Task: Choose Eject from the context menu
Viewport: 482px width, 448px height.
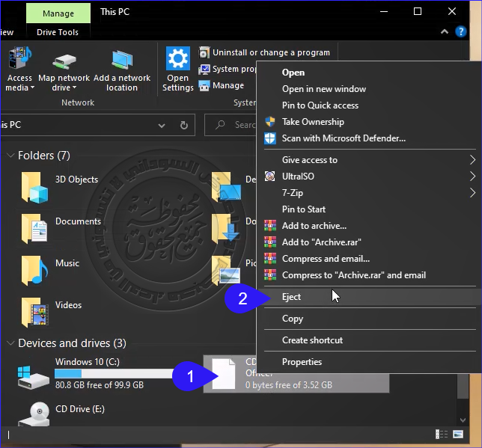Action: [291, 297]
